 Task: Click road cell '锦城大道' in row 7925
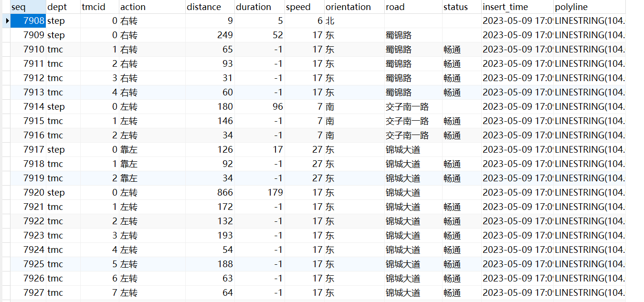[x=413, y=264]
